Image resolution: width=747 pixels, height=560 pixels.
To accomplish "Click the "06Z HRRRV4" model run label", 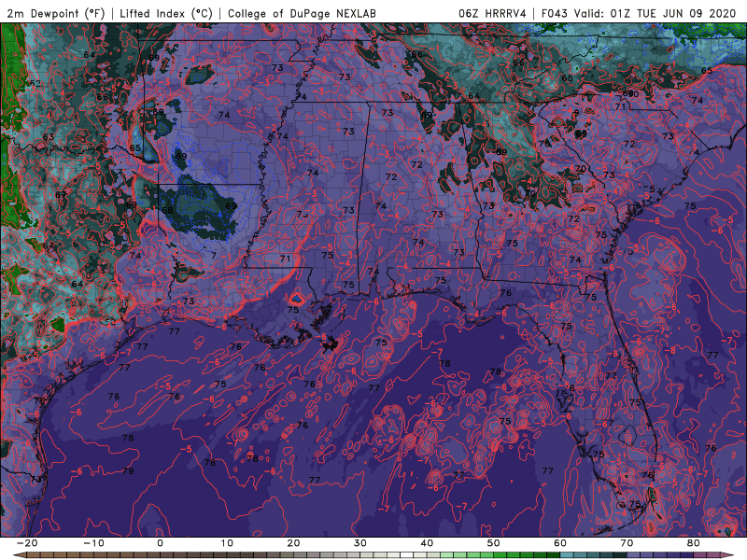I will (492, 14).
